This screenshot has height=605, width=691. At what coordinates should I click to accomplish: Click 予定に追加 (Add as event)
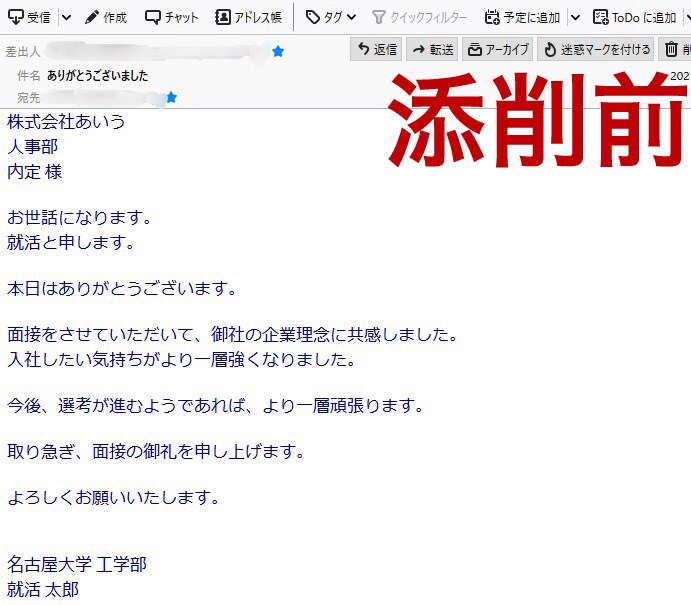click(522, 18)
